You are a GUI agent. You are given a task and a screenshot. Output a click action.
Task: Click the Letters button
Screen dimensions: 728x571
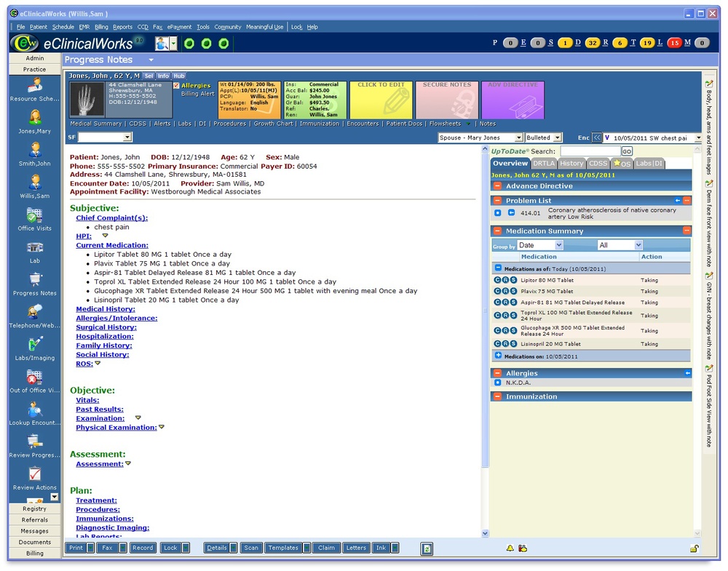tap(356, 548)
